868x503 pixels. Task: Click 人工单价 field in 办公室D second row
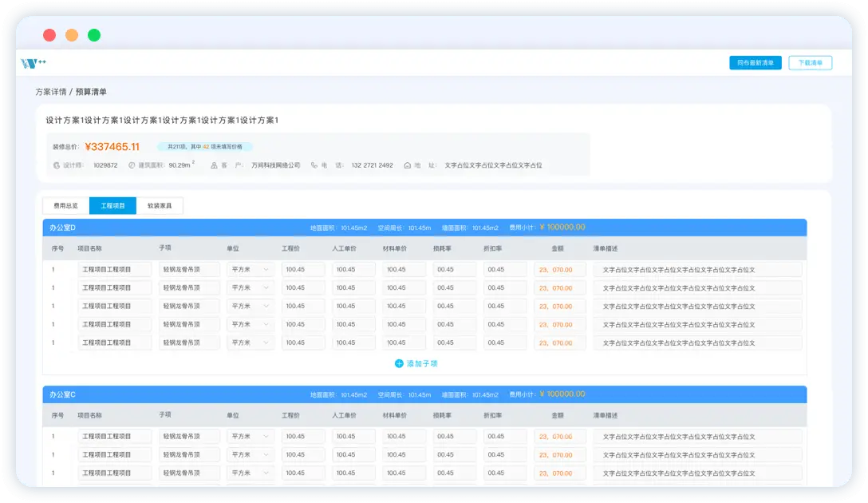click(353, 287)
